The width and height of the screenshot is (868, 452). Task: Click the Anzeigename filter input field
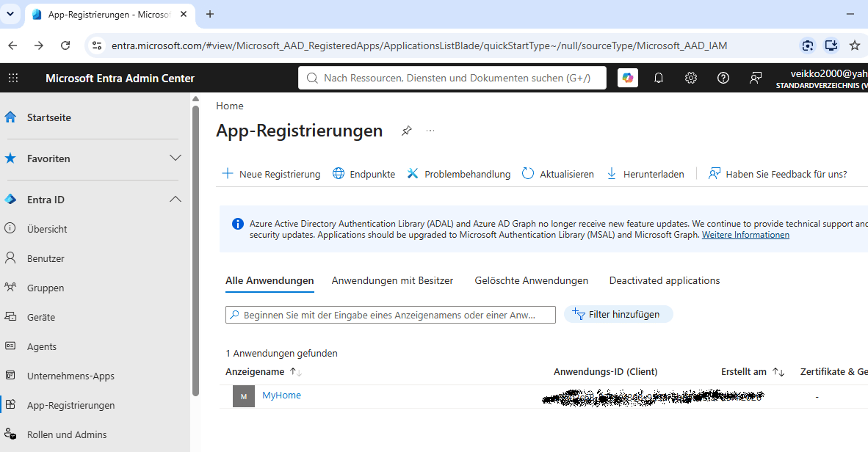click(390, 315)
